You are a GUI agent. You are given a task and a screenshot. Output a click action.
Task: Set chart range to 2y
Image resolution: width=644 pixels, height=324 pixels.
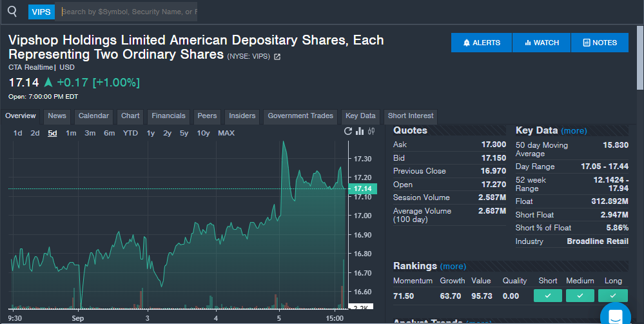click(167, 133)
